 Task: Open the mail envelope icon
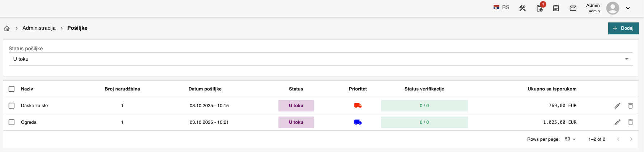573,8
